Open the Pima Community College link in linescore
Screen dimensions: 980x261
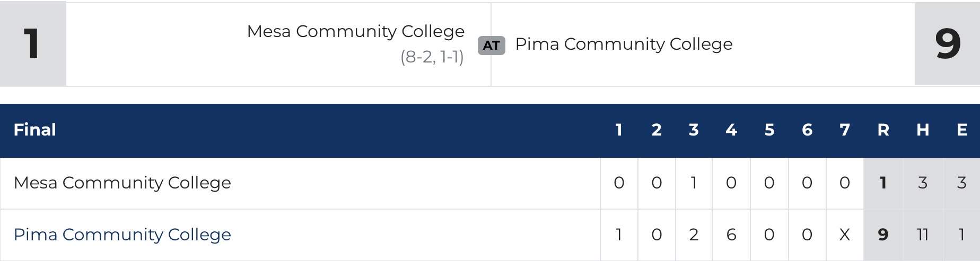pos(122,235)
